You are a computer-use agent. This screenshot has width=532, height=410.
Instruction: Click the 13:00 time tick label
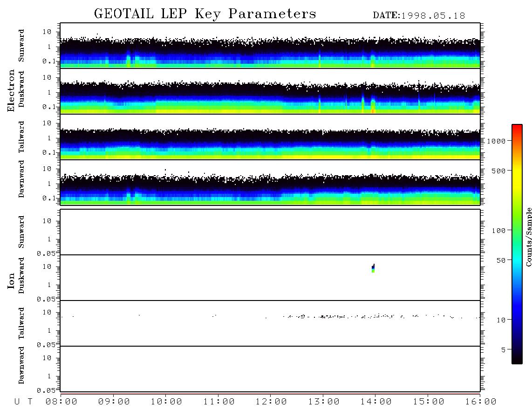coord(324,402)
